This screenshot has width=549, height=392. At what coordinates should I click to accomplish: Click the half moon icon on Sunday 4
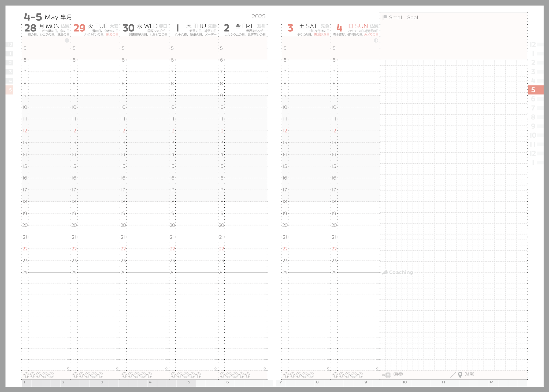(x=376, y=40)
